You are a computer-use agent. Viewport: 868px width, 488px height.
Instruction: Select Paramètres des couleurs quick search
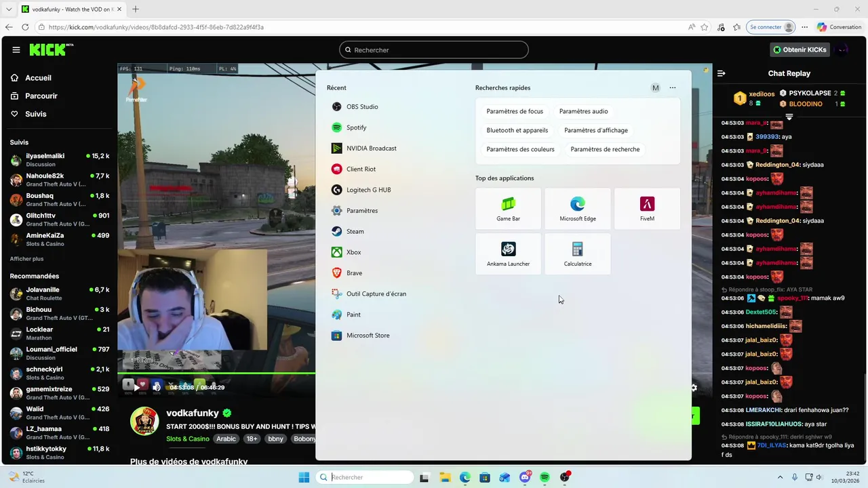[x=520, y=149]
